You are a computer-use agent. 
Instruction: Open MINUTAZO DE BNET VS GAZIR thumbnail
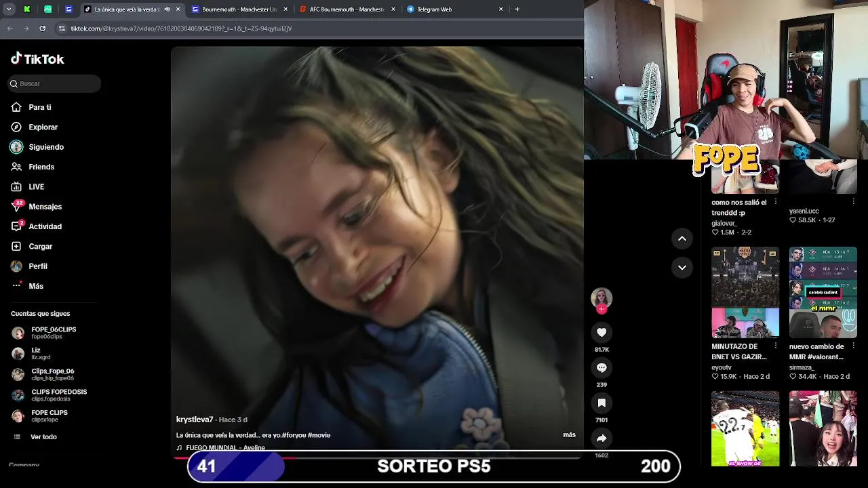tap(745, 292)
